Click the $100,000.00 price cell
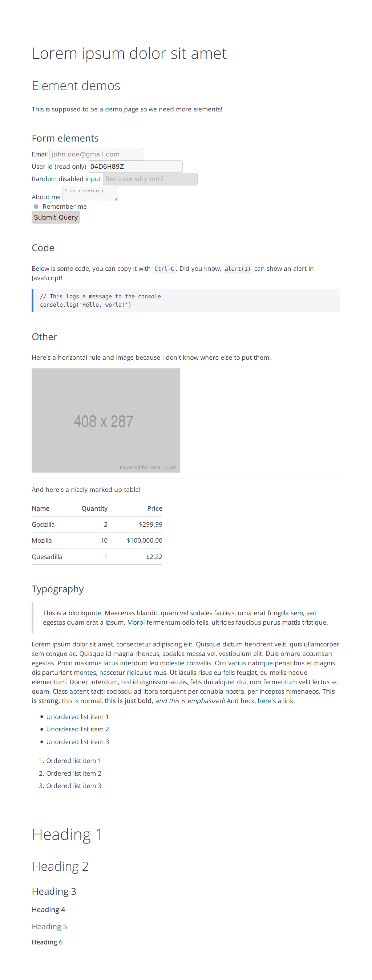Viewport: 372px width, 980px height. [x=144, y=540]
